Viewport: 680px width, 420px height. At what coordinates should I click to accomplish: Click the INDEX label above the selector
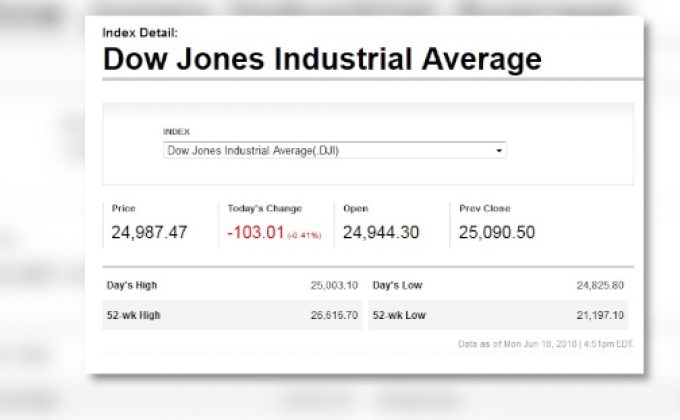pos(176,131)
